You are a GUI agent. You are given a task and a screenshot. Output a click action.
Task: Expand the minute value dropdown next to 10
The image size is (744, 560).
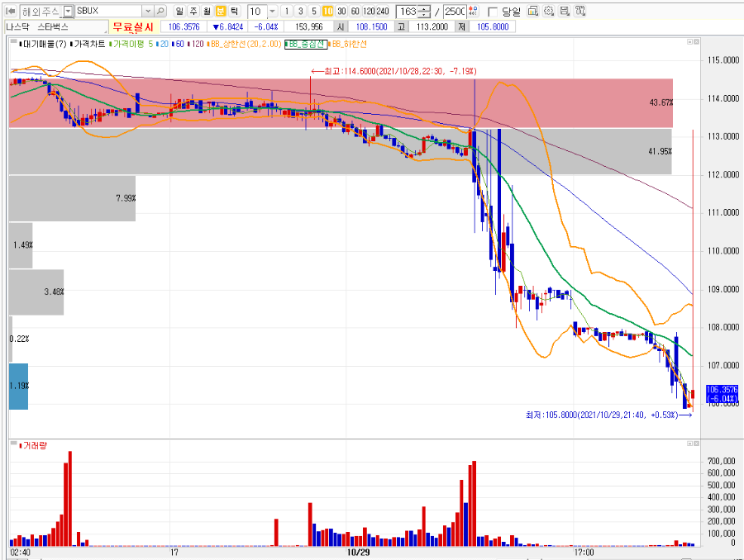point(272,11)
